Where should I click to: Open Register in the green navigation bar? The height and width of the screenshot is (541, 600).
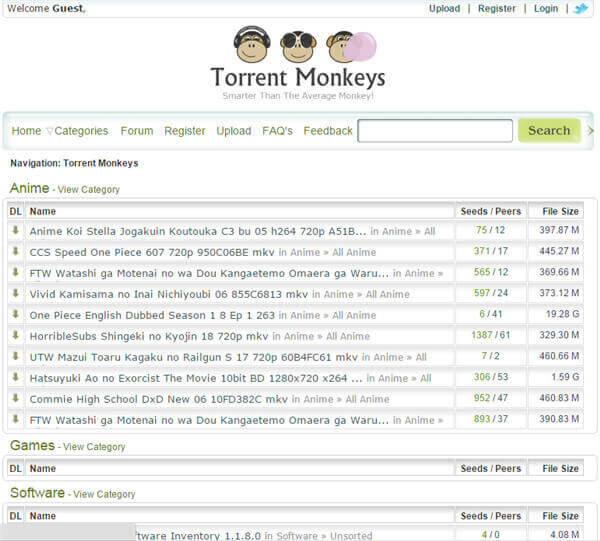(x=184, y=131)
